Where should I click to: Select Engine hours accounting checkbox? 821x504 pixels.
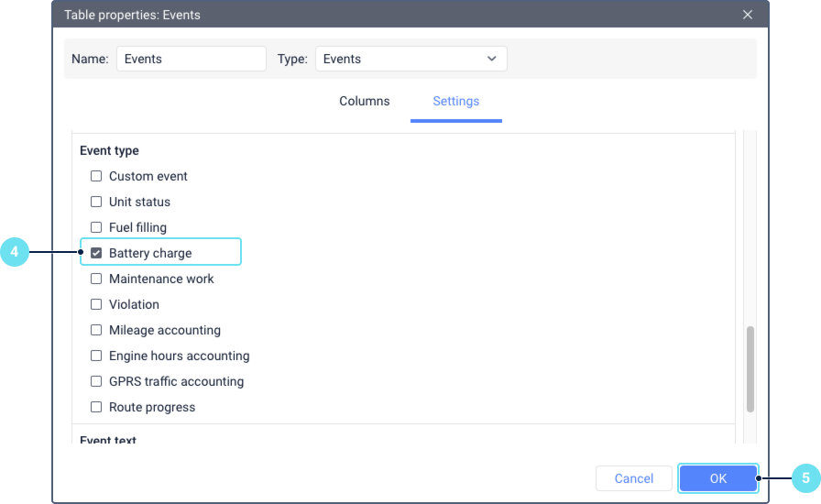96,356
